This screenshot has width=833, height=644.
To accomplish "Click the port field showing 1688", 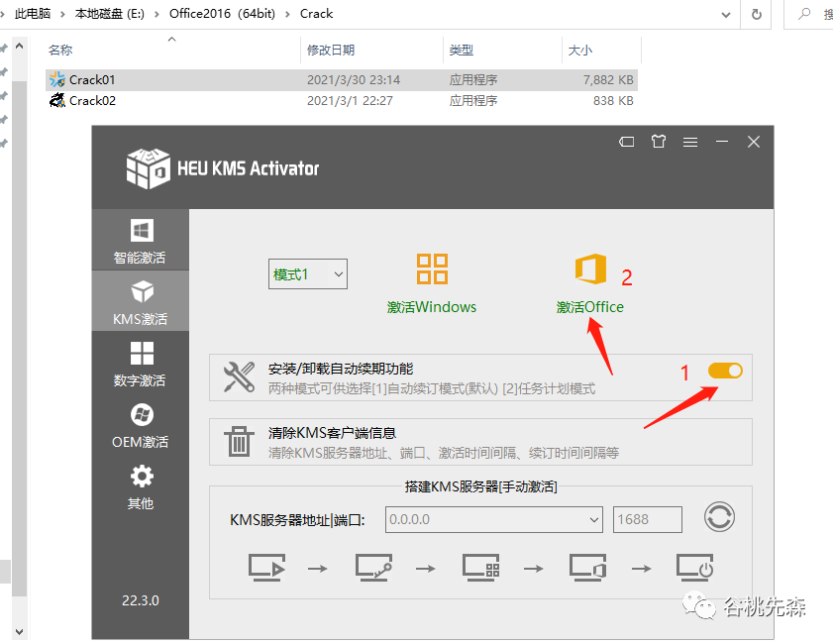I will point(648,519).
